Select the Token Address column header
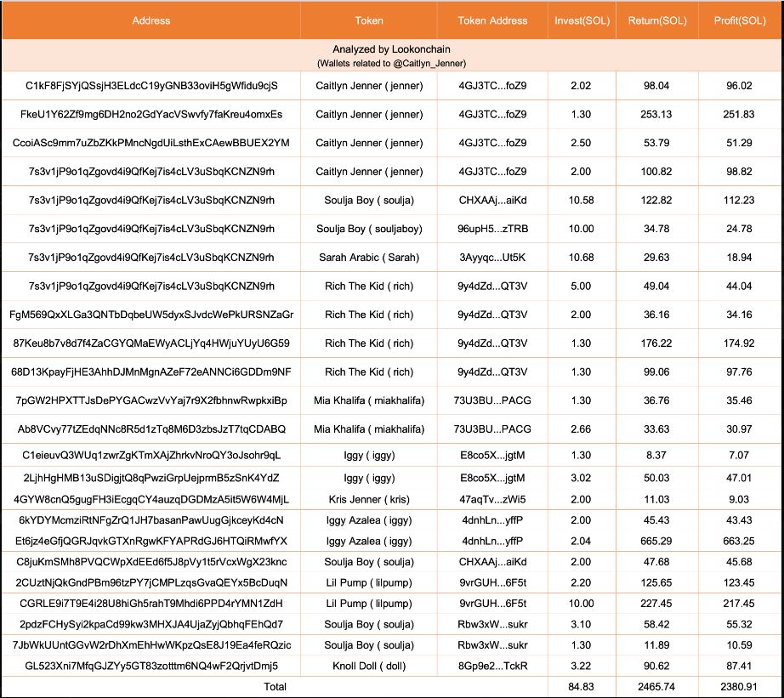The width and height of the screenshot is (784, 698). [492, 20]
